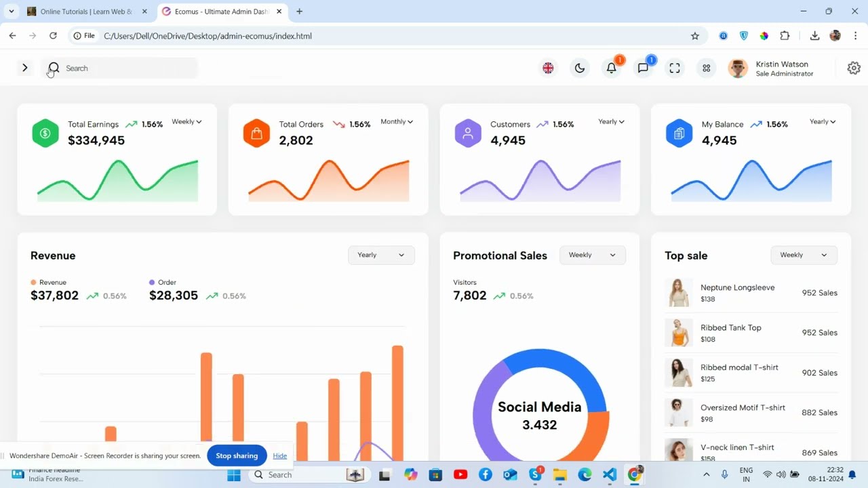
Task: Click the $334,945 Total Earnings value
Action: pyautogui.click(x=96, y=140)
